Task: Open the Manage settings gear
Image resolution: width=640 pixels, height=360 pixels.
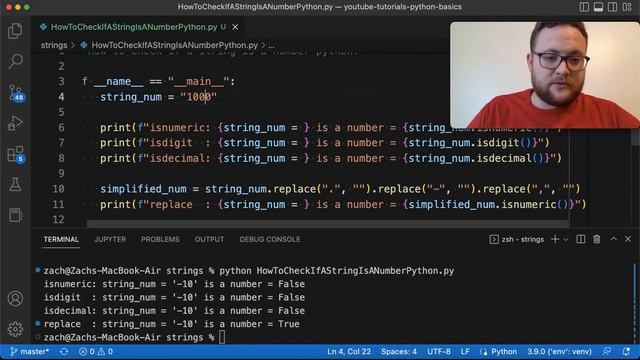Action: [x=15, y=329]
